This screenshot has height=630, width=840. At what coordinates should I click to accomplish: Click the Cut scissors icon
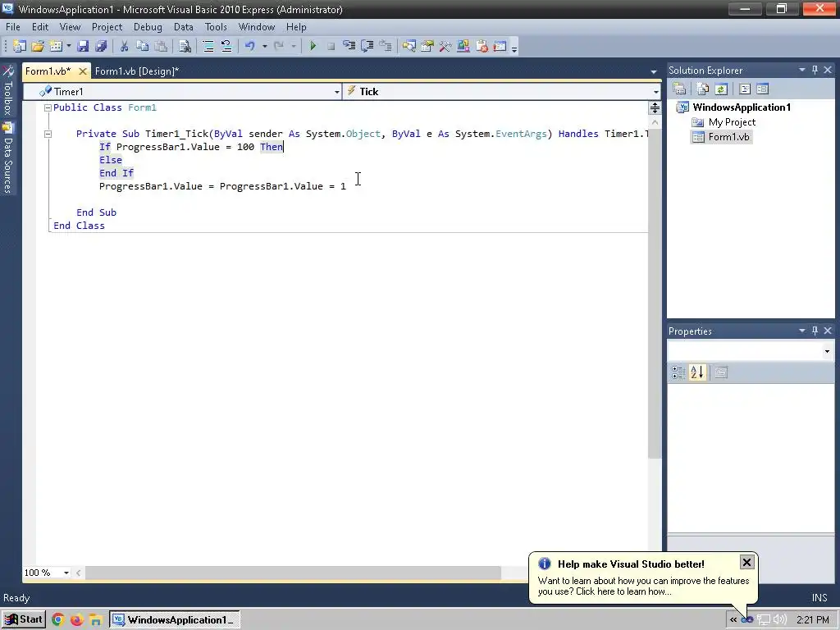coord(124,47)
